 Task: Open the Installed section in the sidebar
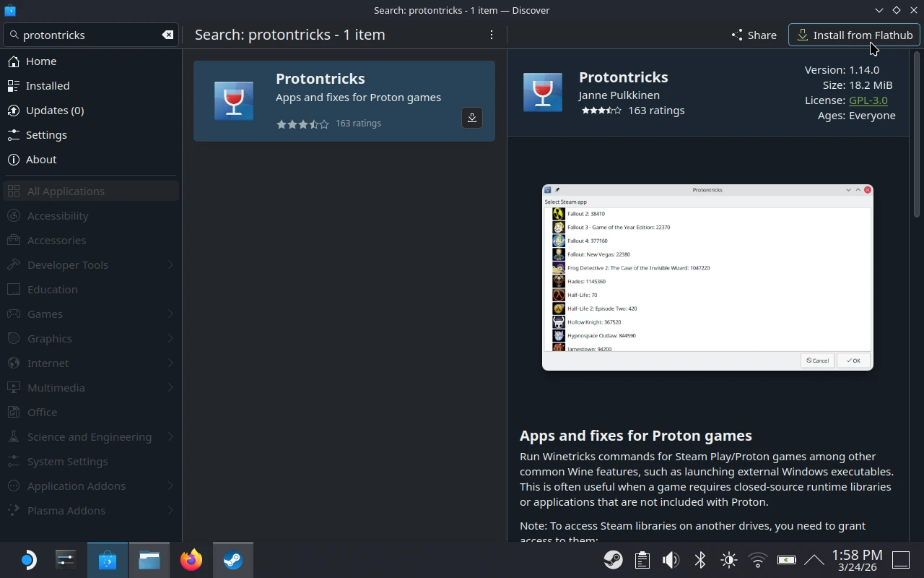pos(48,85)
